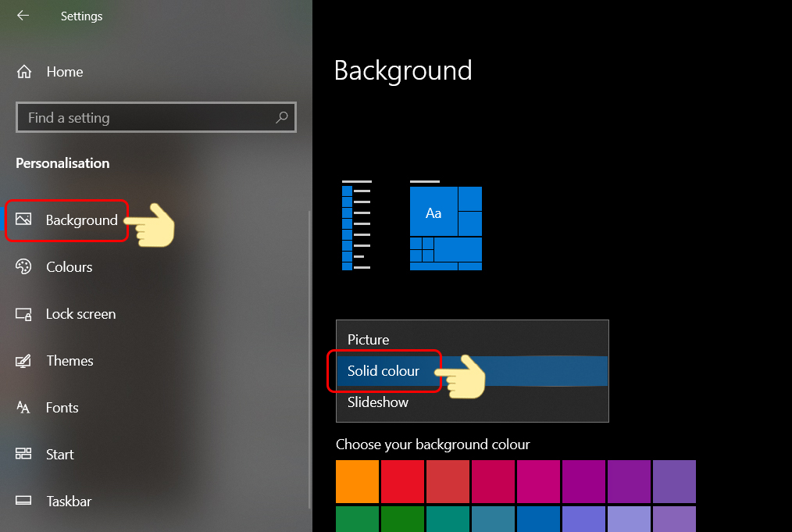The image size is (792, 532).
Task: Focus the Find a setting field
Action: (156, 117)
